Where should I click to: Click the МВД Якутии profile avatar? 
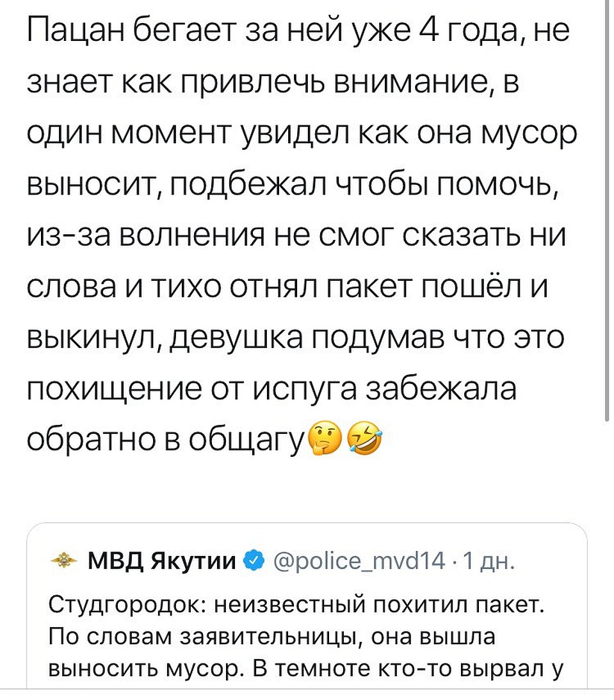point(65,561)
